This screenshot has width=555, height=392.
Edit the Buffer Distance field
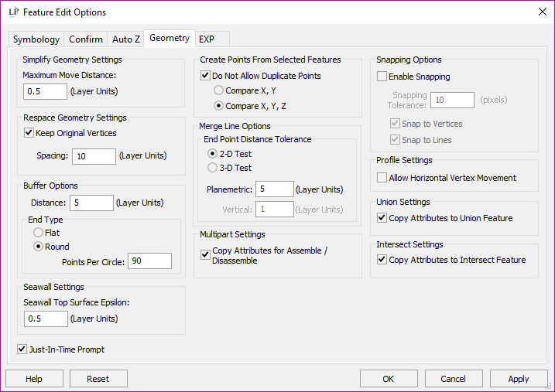pyautogui.click(x=91, y=203)
